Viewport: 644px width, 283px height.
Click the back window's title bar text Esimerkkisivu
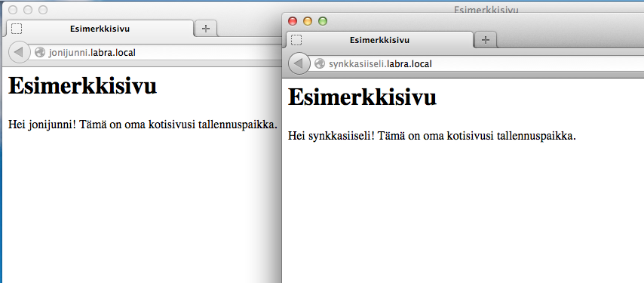pyautogui.click(x=486, y=10)
